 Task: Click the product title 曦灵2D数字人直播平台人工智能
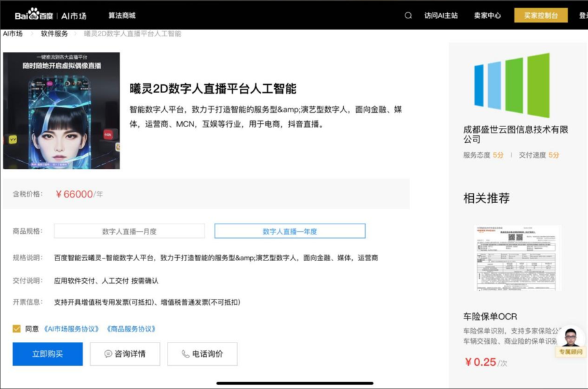213,89
